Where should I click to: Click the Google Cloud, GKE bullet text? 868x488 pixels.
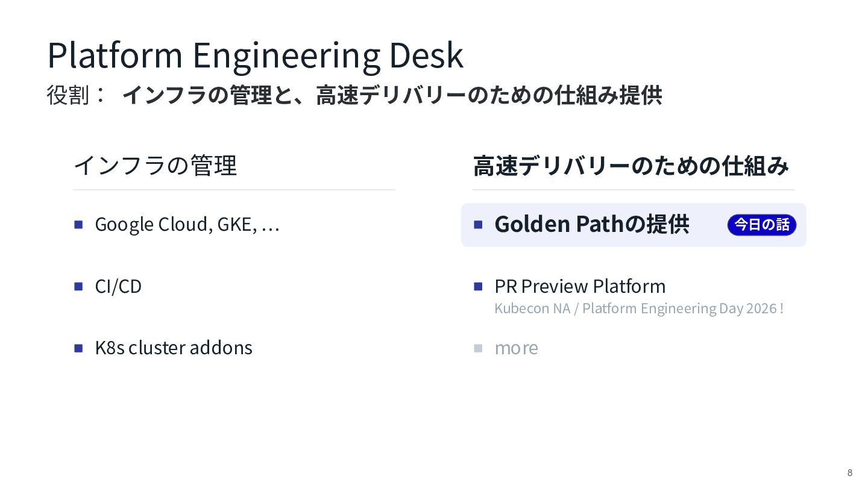pos(187,225)
